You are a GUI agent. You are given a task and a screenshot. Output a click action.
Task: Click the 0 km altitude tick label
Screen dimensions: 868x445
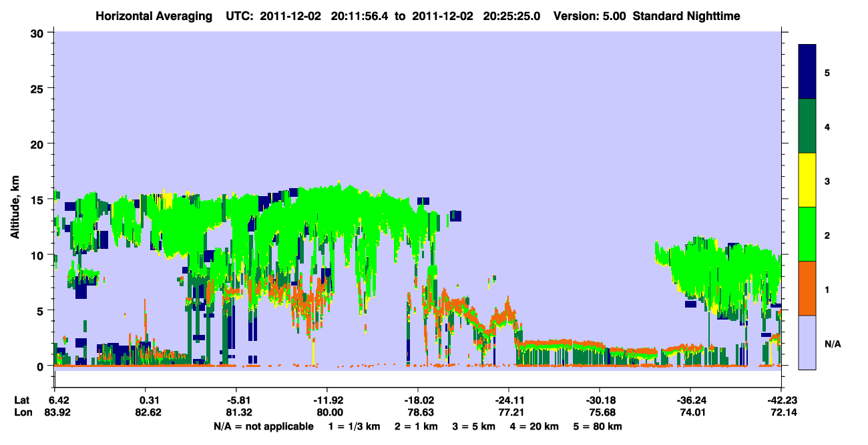point(42,366)
